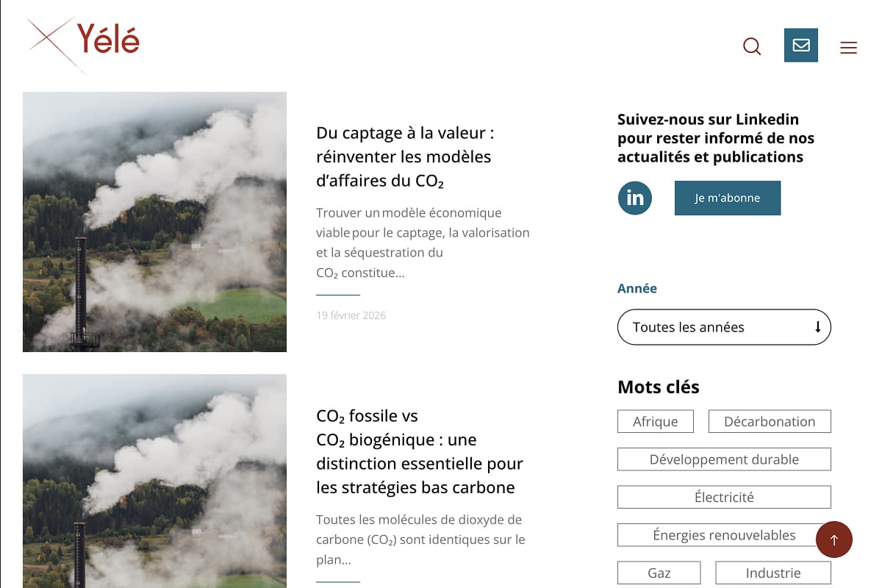Select the Décarbonation keyword tag
The width and height of the screenshot is (882, 588).
(x=769, y=422)
